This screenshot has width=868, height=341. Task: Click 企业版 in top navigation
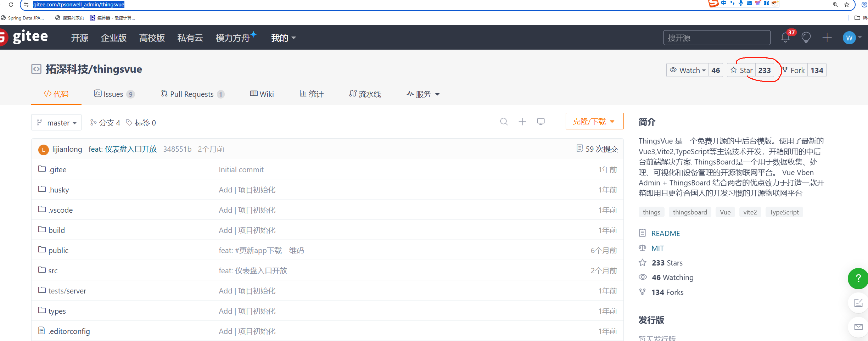point(114,38)
